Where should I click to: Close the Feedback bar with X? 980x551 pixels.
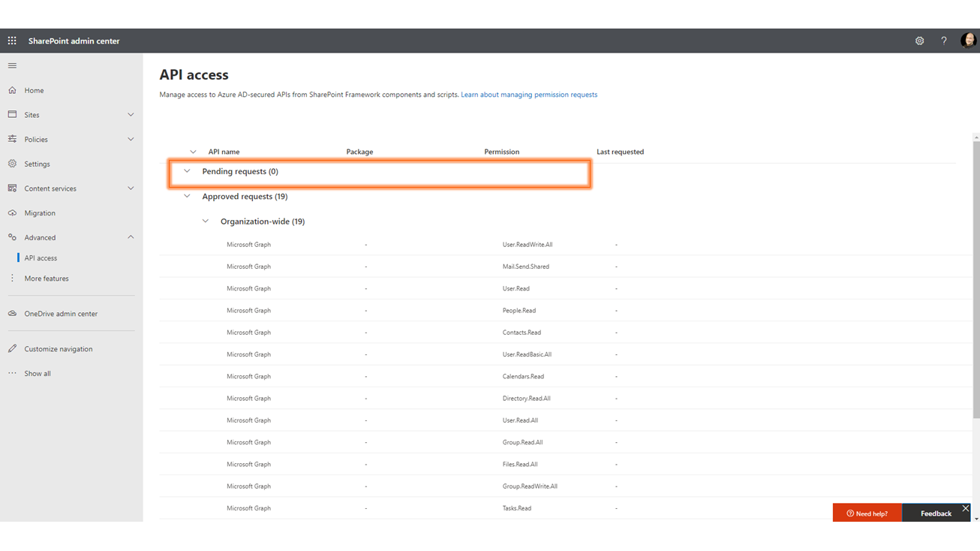tap(966, 509)
